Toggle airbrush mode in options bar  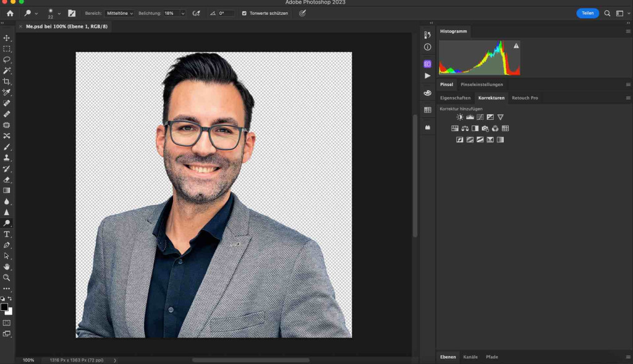point(197,13)
